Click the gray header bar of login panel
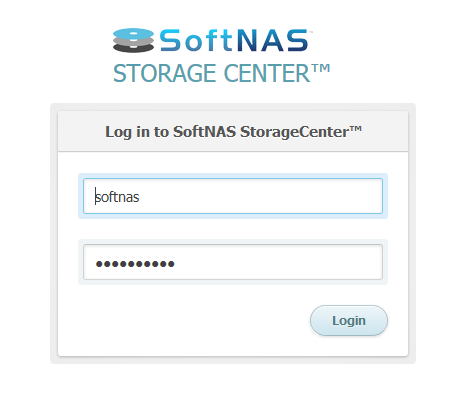The image size is (458, 395). pos(233,131)
